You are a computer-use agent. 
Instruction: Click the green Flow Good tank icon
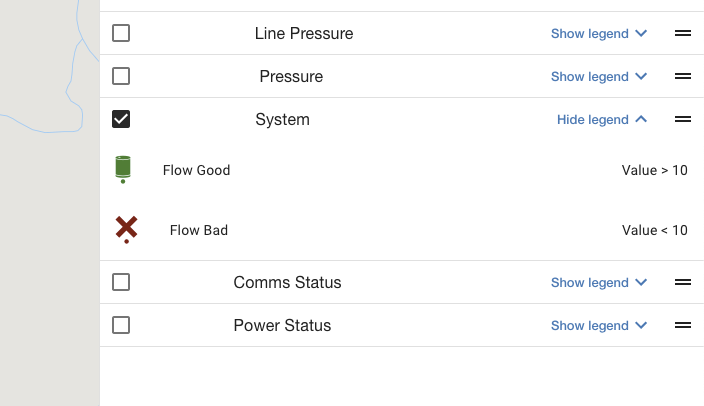click(123, 170)
